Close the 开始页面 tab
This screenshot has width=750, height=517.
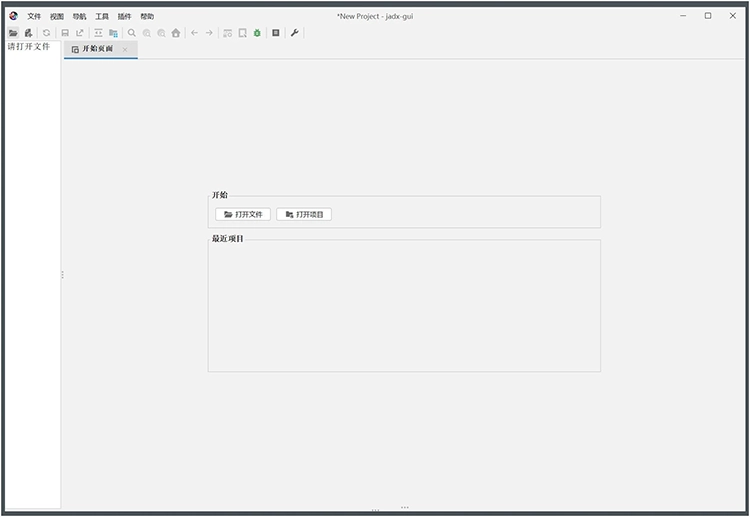[x=125, y=49]
